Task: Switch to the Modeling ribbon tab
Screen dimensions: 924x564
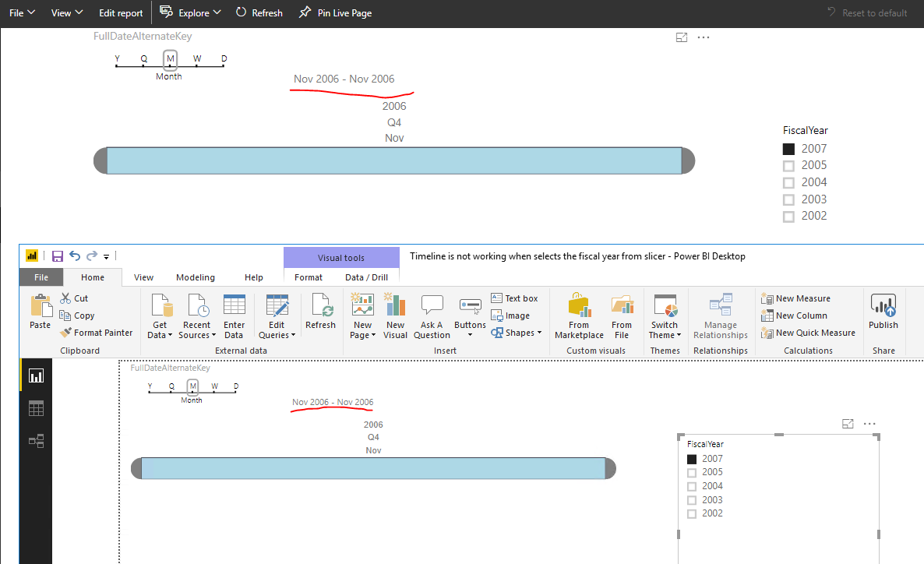Action: point(196,277)
